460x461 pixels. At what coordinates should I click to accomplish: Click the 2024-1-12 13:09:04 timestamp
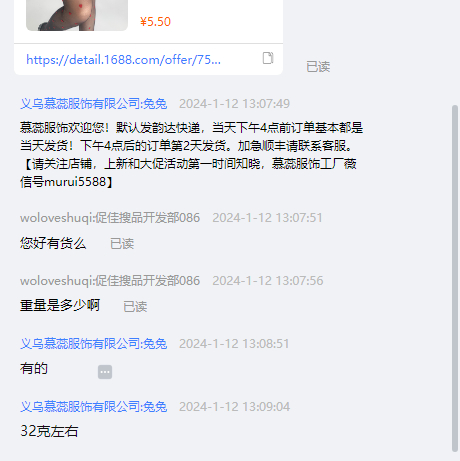[x=234, y=407]
